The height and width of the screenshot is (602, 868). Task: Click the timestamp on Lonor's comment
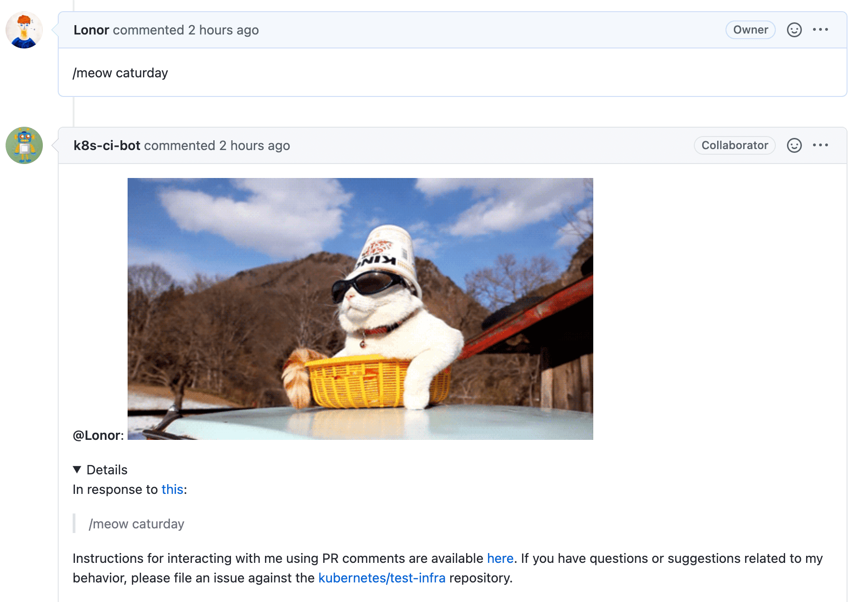click(x=224, y=30)
